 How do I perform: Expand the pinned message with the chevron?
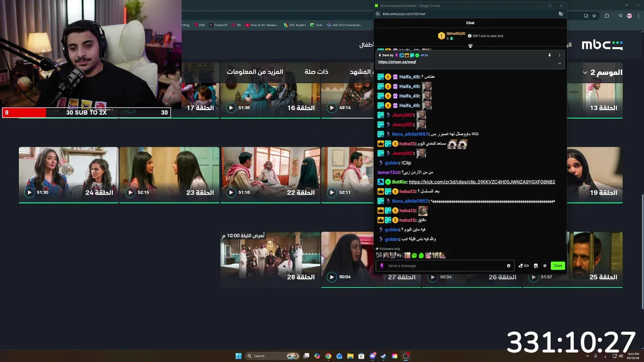559,63
